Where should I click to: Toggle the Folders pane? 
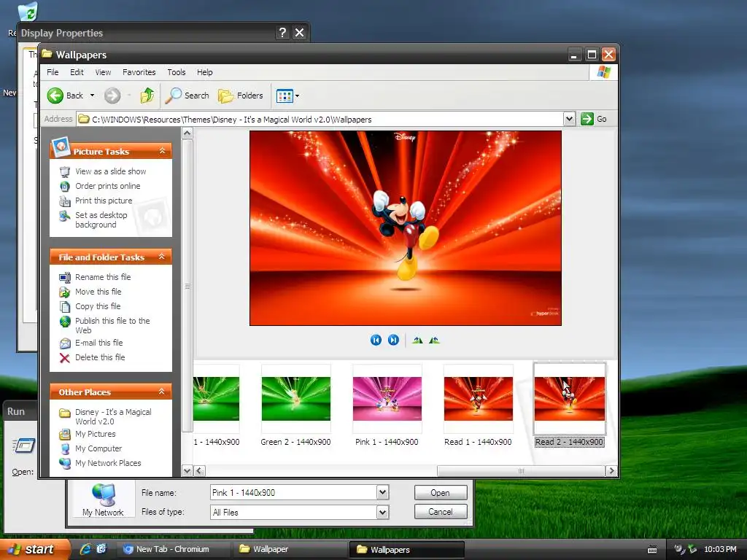[241, 96]
